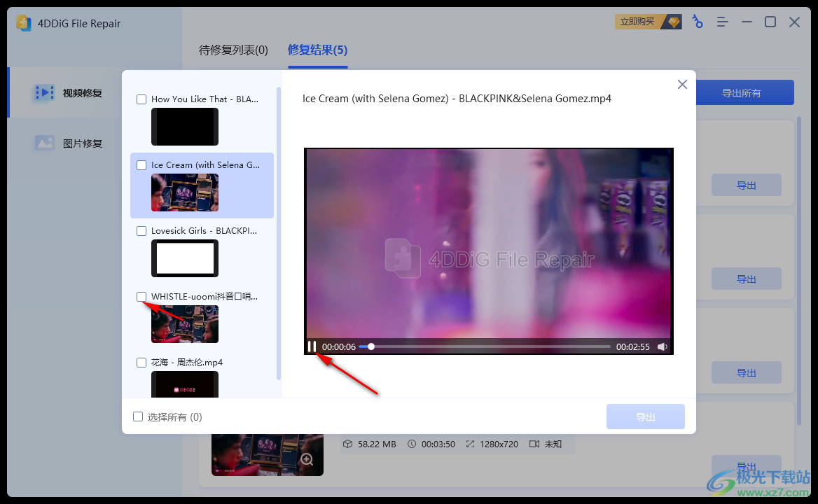
Task: Click the 立即购买 purchase button
Action: tap(648, 22)
